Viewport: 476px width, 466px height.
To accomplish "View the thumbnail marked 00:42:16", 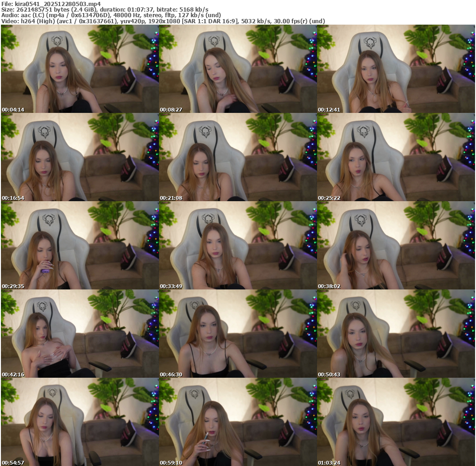I will click(x=80, y=334).
